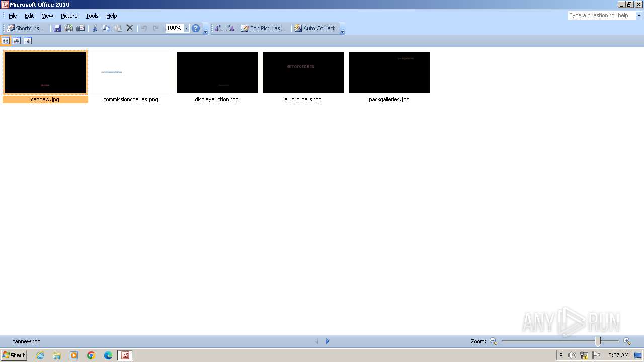Image resolution: width=644 pixels, height=362 pixels.
Task: Switch to Single Picture view
Action: click(28, 41)
